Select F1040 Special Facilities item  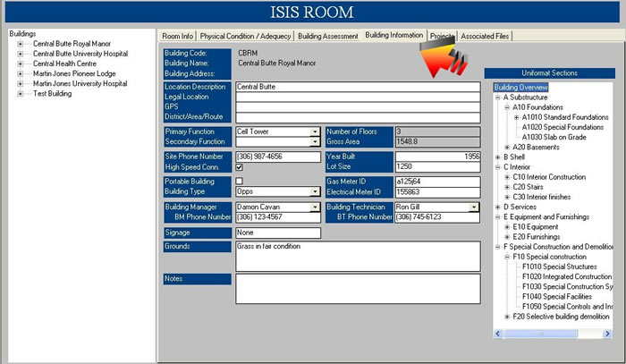click(x=557, y=297)
